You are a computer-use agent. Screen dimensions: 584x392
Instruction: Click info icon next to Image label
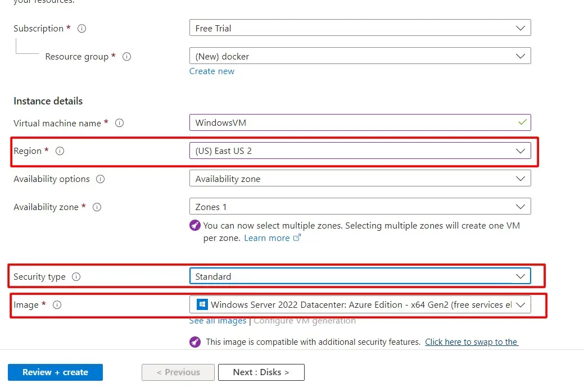pyautogui.click(x=57, y=305)
